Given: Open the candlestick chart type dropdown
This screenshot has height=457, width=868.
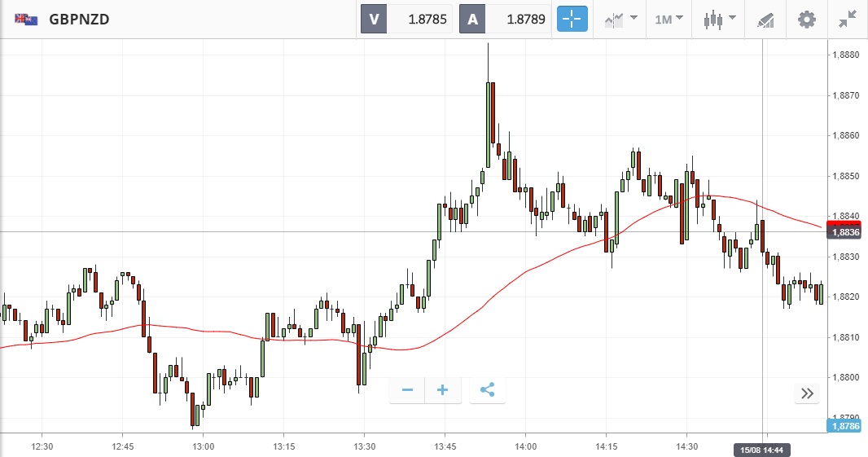Looking at the screenshot, I should coord(719,19).
